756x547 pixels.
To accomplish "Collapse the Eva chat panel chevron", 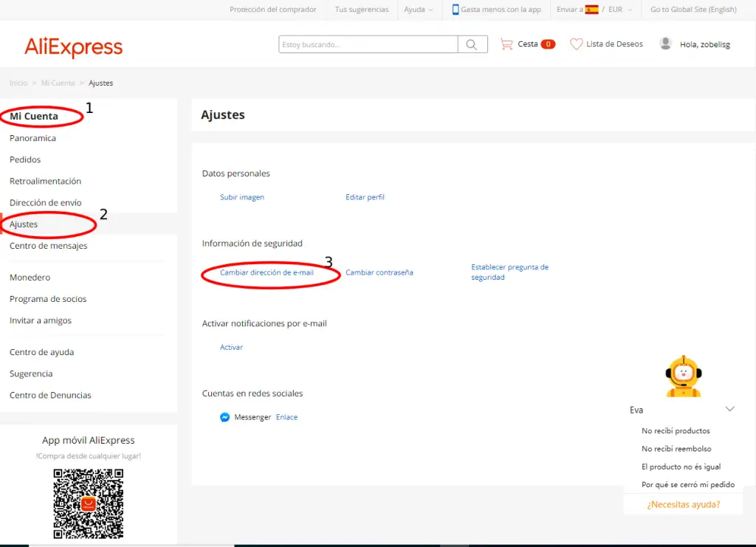I will (x=729, y=409).
